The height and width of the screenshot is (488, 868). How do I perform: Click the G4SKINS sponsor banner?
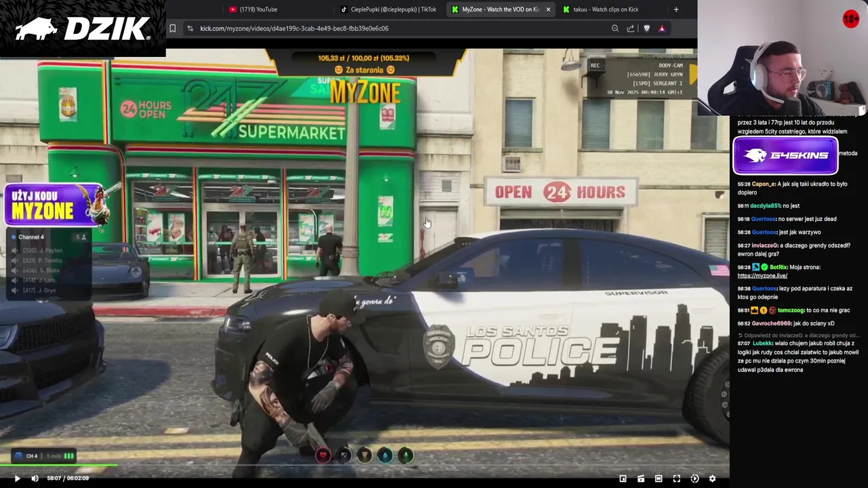[785, 156]
